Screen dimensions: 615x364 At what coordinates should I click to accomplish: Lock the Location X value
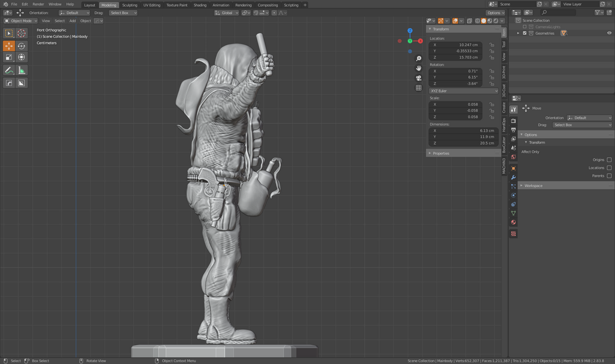click(x=491, y=45)
